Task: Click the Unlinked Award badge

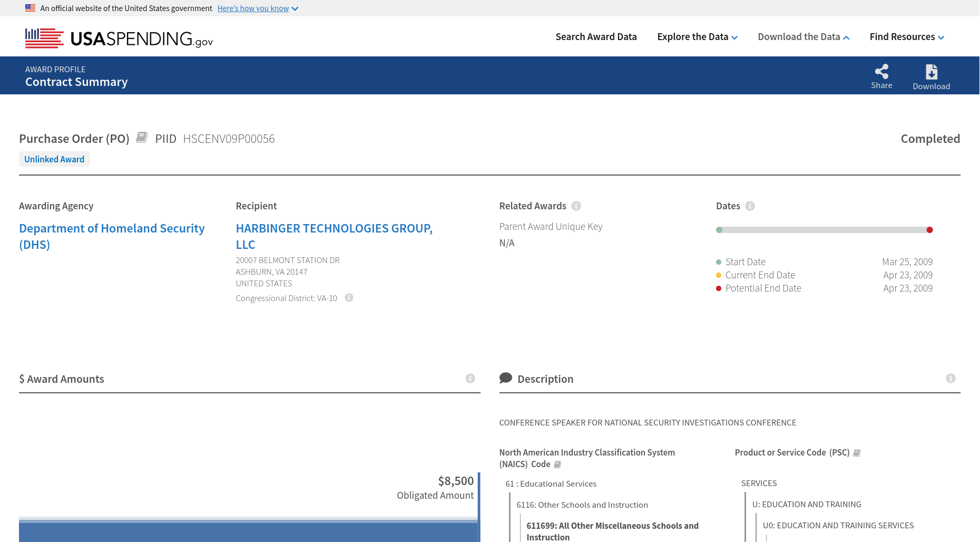Action: [54, 159]
